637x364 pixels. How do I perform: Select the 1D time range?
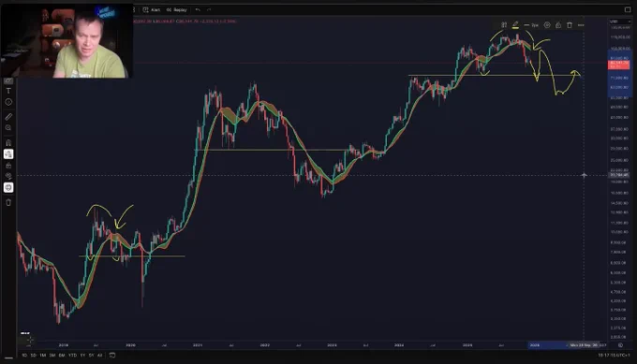pyautogui.click(x=24, y=356)
